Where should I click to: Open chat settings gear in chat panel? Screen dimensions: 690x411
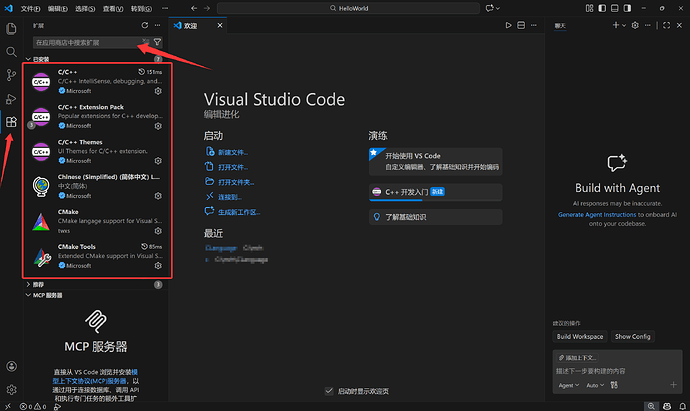[x=635, y=26]
